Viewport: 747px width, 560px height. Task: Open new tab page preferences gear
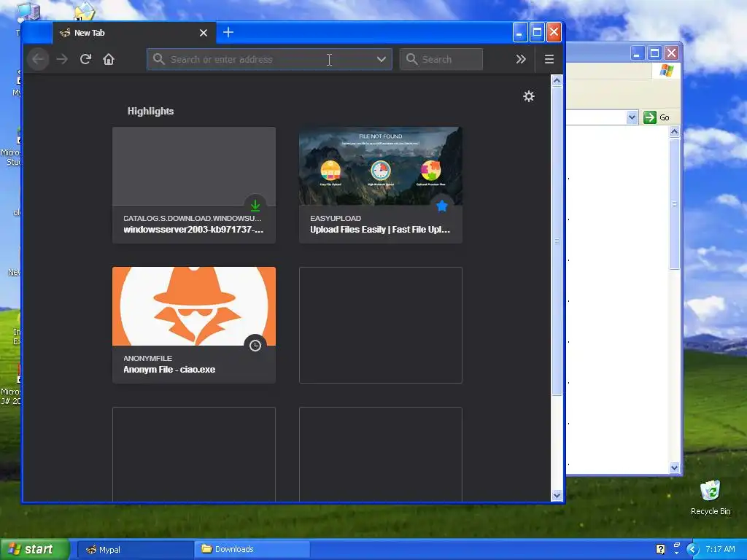click(x=529, y=96)
